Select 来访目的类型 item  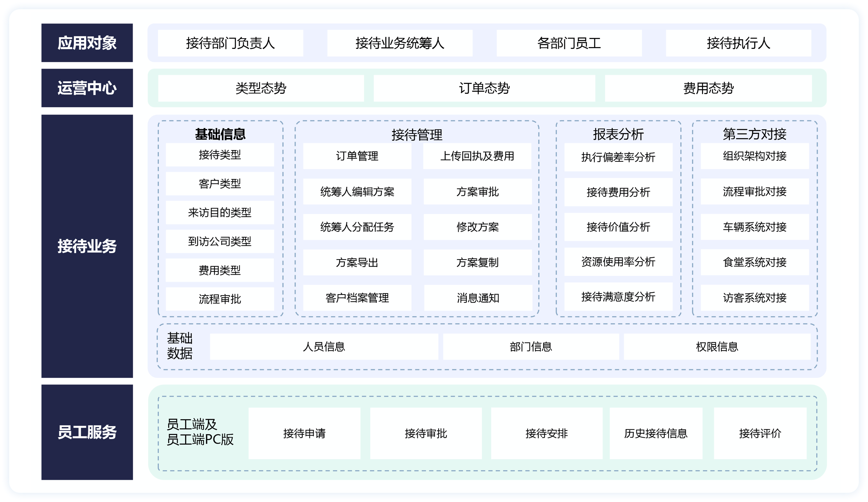[220, 212]
